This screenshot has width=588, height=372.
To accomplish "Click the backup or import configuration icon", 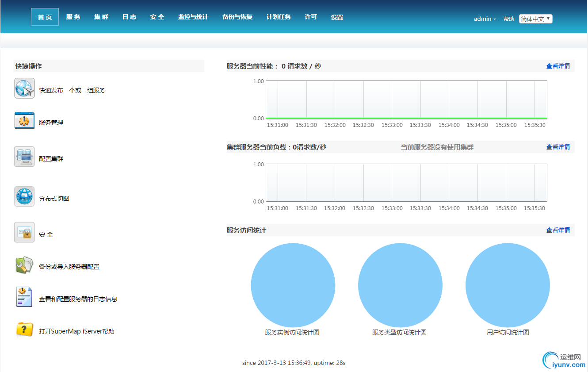I will coord(24,265).
